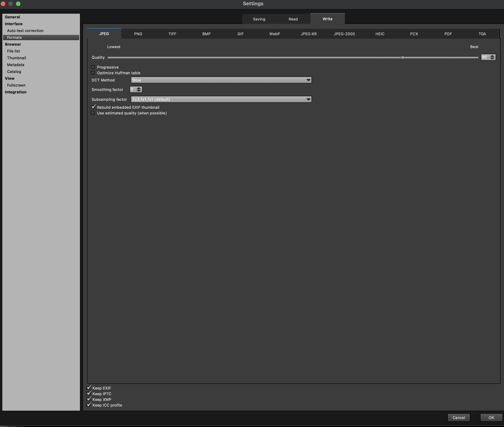This screenshot has width=504, height=427.
Task: Check Optimize Huffman table option
Action: 93,73
